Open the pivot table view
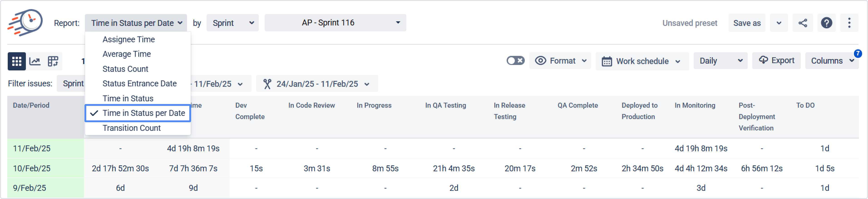868x199 pixels. (x=53, y=61)
